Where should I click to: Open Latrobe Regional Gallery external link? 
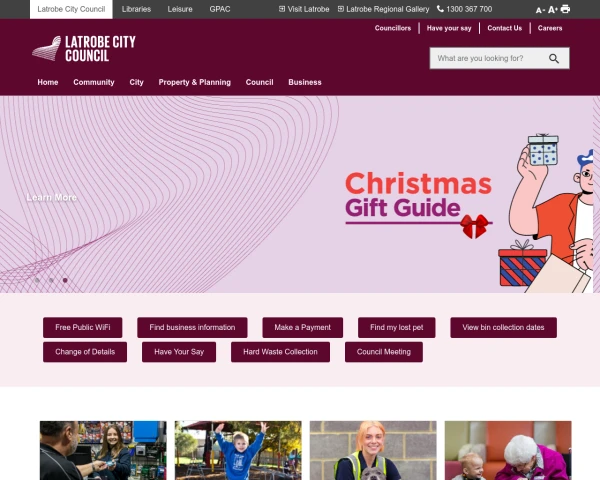click(x=383, y=9)
